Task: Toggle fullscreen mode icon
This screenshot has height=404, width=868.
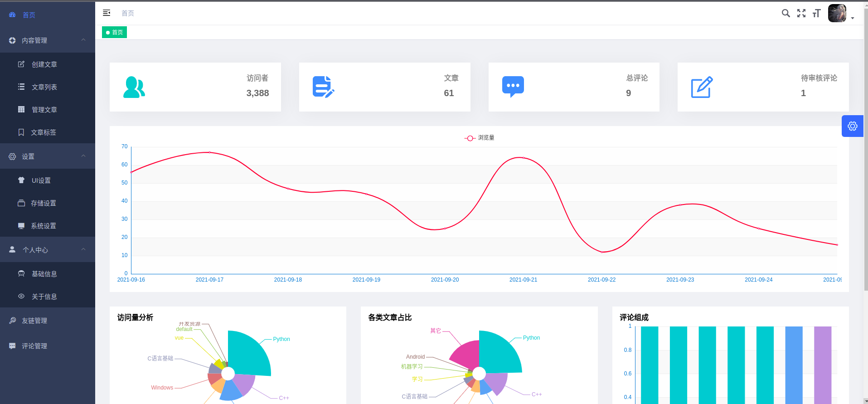Action: pos(801,13)
